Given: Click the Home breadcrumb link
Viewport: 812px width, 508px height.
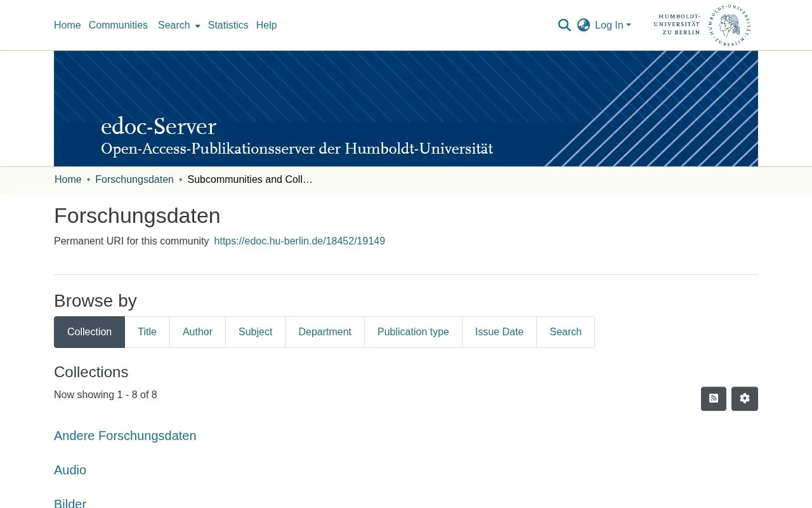Looking at the screenshot, I should coord(68,180).
